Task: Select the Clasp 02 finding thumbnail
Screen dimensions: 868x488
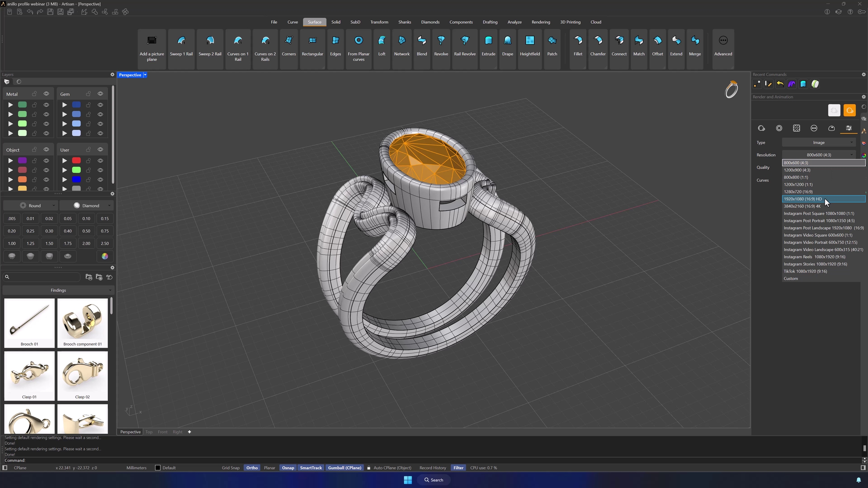Action: 82,375
